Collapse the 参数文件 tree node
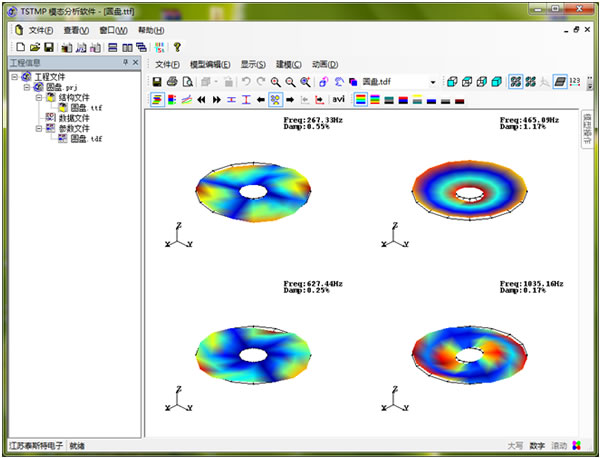Image resolution: width=600 pixels, height=458 pixels. (37, 128)
